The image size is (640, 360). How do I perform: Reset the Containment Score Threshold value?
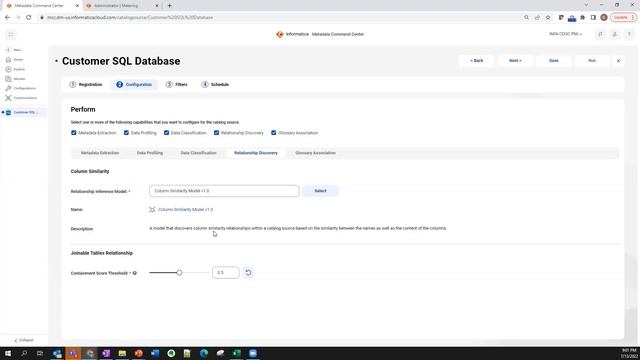pyautogui.click(x=248, y=273)
